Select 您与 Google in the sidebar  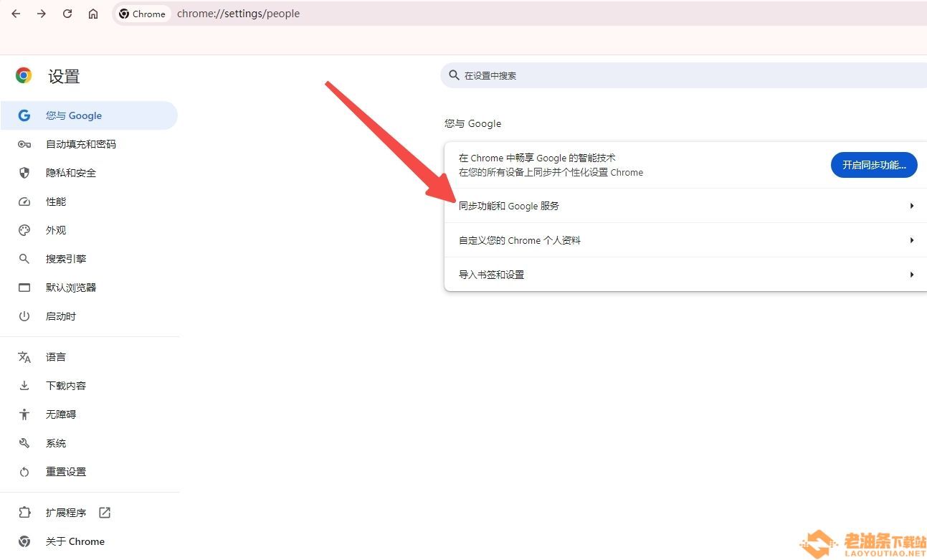click(89, 115)
